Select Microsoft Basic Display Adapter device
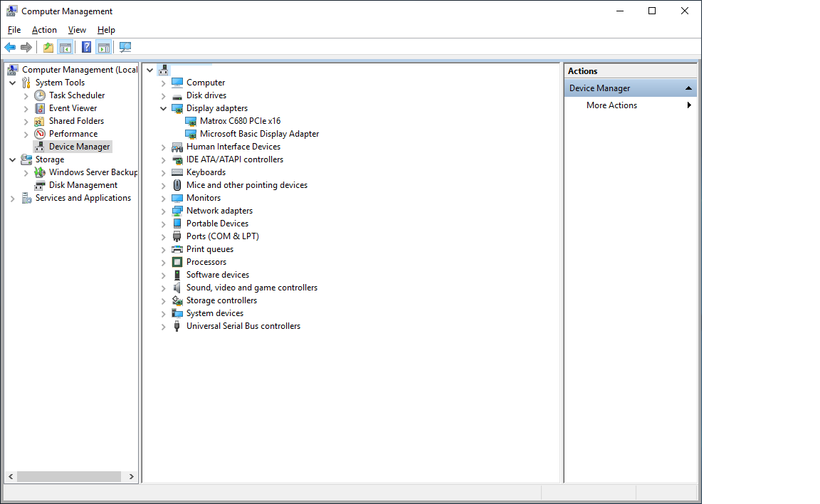Screen dimensions: 820x504 (x=259, y=134)
